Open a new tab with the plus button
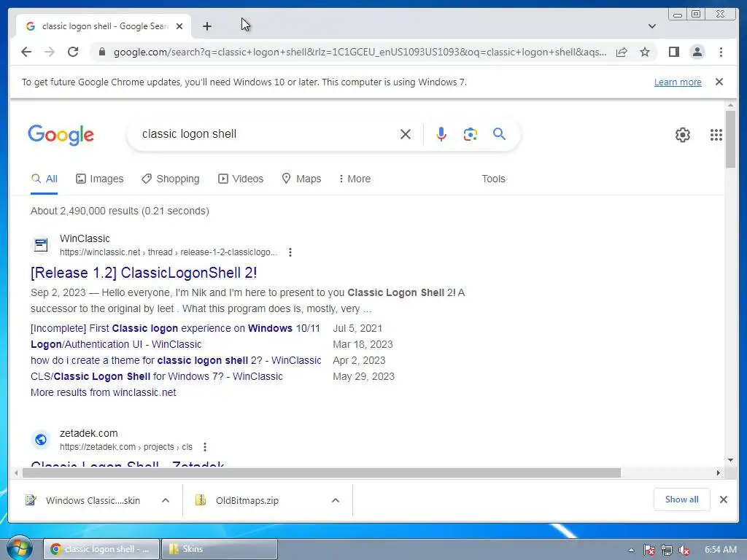Viewport: 747px width, 560px height. click(206, 26)
